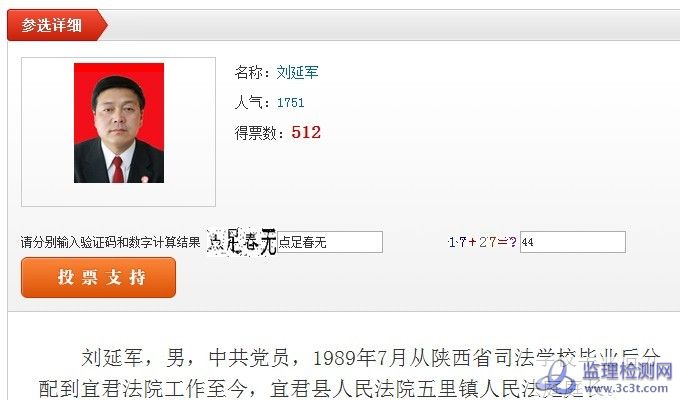Screen dimensions: 680x400
Task: Click the red vote count 512
Action: coord(306,132)
